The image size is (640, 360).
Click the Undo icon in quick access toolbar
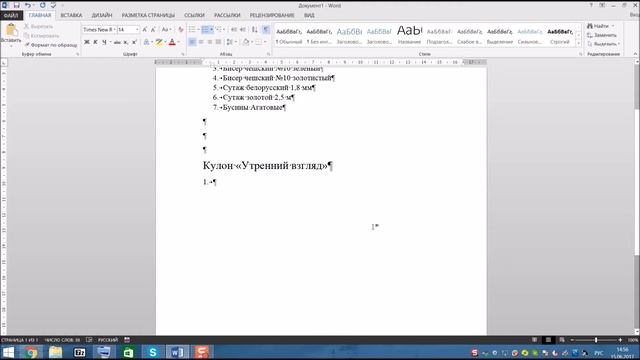pyautogui.click(x=27, y=5)
